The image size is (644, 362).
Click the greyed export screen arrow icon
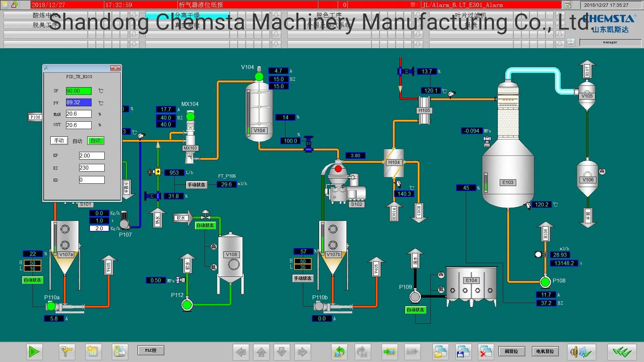click(412, 352)
